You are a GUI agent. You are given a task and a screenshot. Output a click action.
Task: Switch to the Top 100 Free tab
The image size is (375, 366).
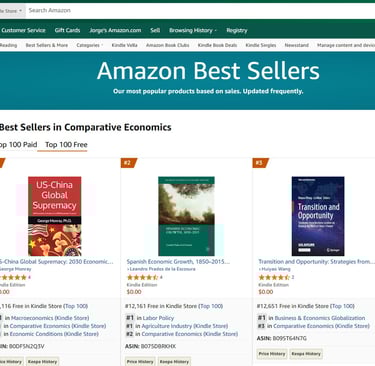66,145
